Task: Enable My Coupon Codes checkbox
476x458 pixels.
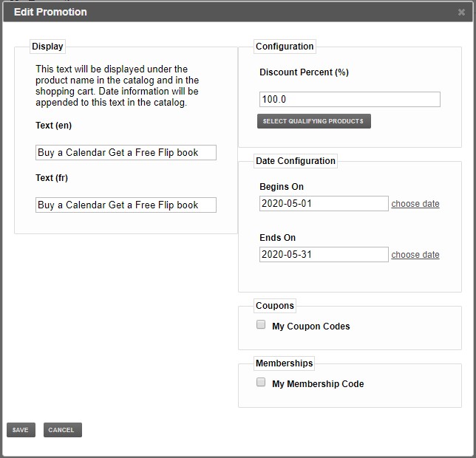Action: pos(261,324)
